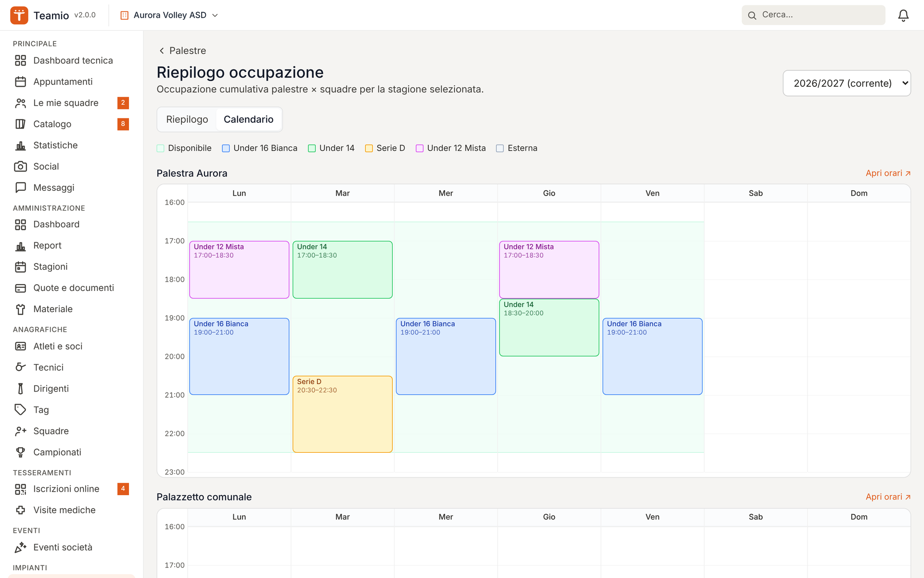Click the Disponibile legend swatch
The height and width of the screenshot is (578, 924).
pos(161,148)
